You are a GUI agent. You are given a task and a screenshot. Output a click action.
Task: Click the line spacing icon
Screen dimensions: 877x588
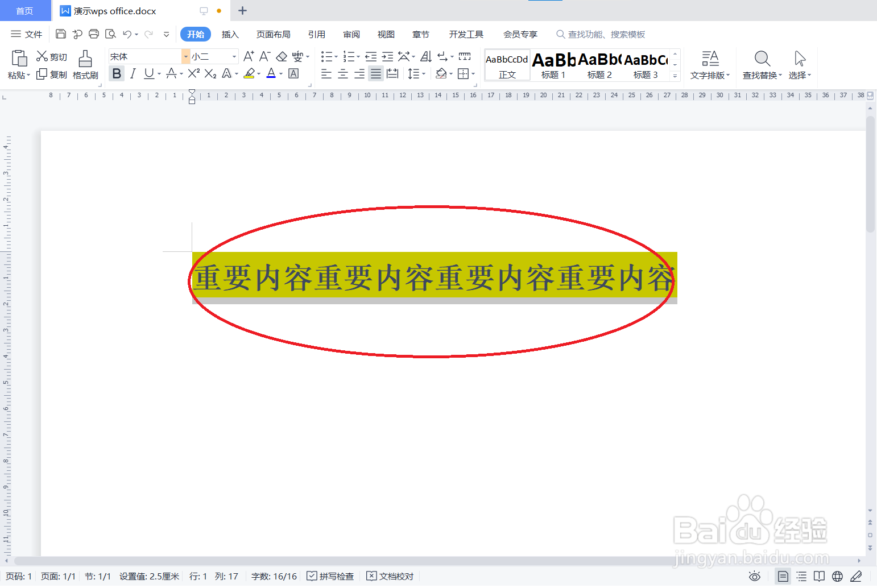pyautogui.click(x=415, y=73)
